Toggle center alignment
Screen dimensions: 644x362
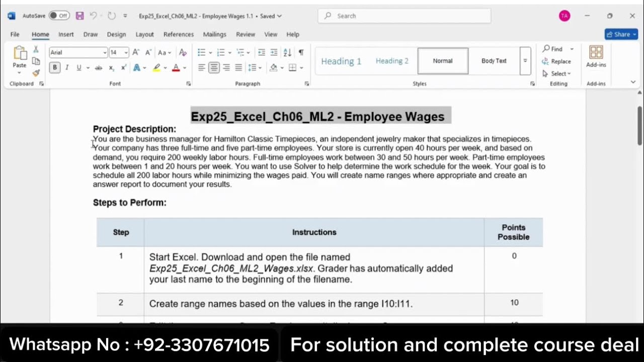(x=214, y=68)
